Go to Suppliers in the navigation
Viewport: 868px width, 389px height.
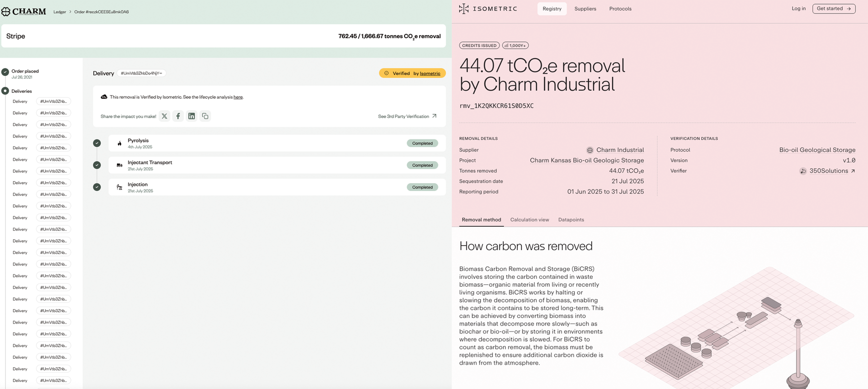(585, 9)
